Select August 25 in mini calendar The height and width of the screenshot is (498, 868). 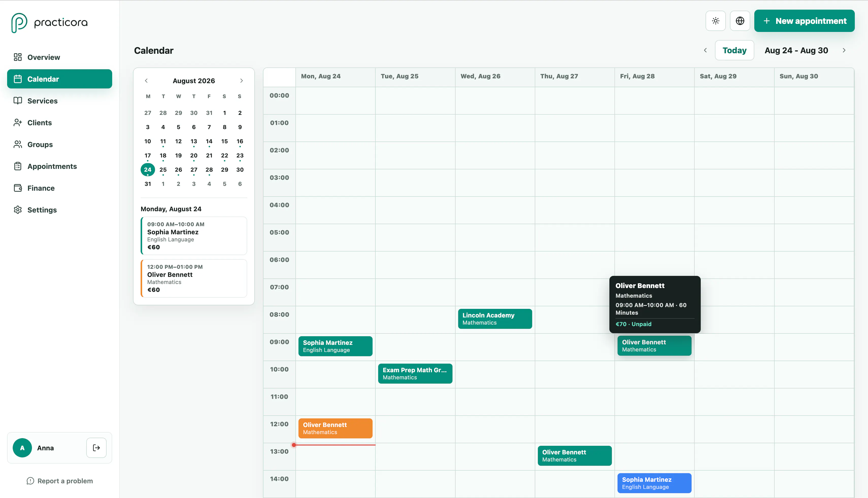point(163,170)
